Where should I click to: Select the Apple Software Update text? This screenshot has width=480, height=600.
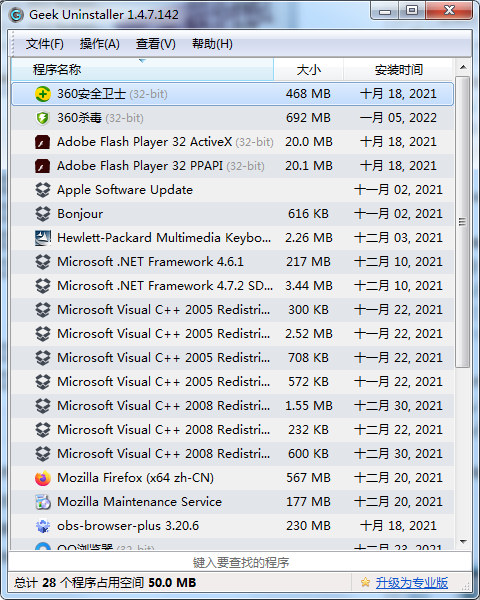coord(125,190)
